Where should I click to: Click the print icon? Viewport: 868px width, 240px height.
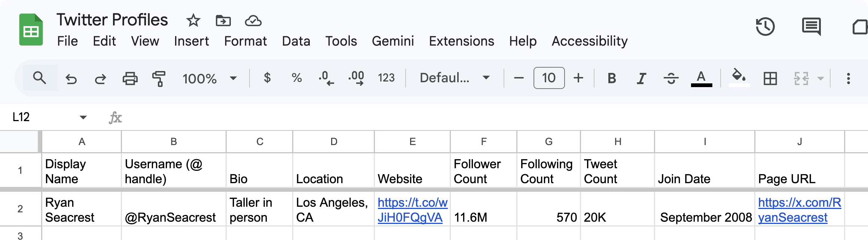point(130,79)
